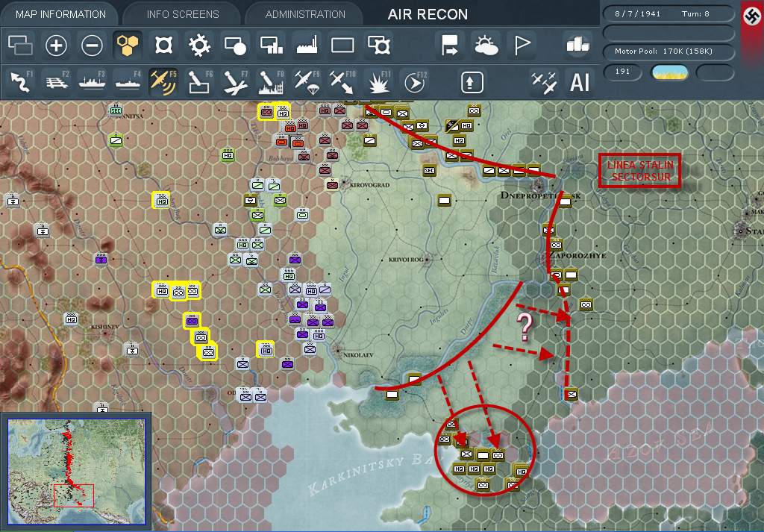Click the F12 end turn icon

click(413, 81)
